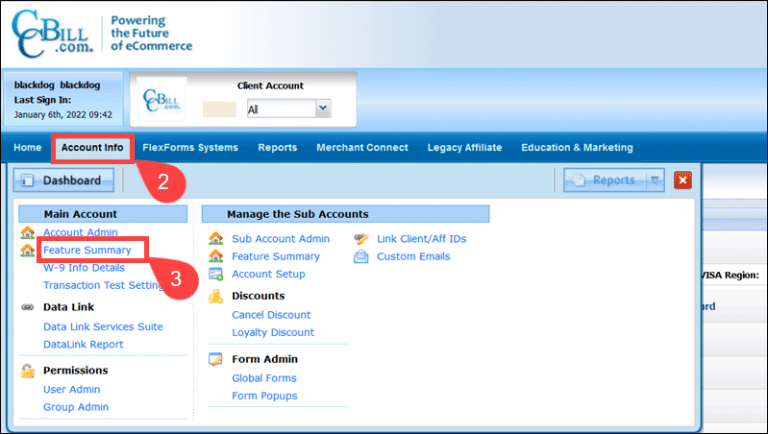
Task: Close the menu with red X button
Action: tap(683, 180)
